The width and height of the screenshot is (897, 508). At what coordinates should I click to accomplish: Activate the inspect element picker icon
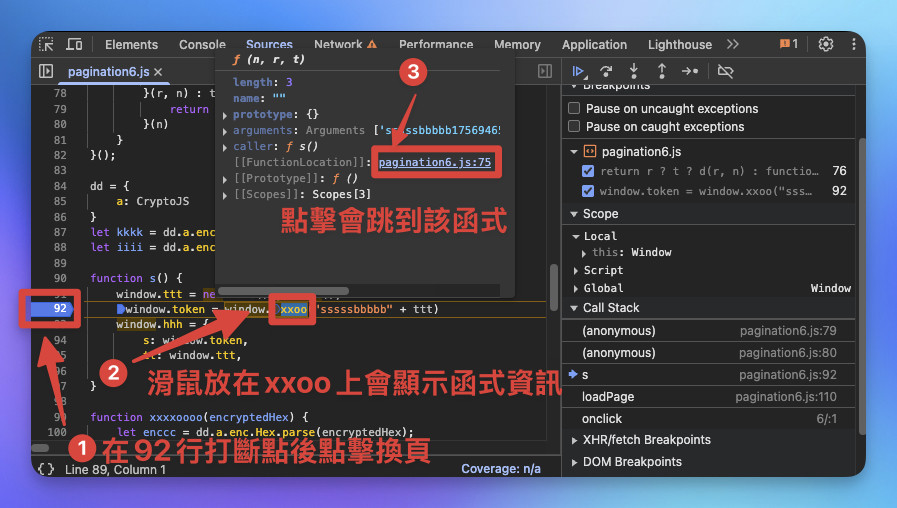pos(46,44)
